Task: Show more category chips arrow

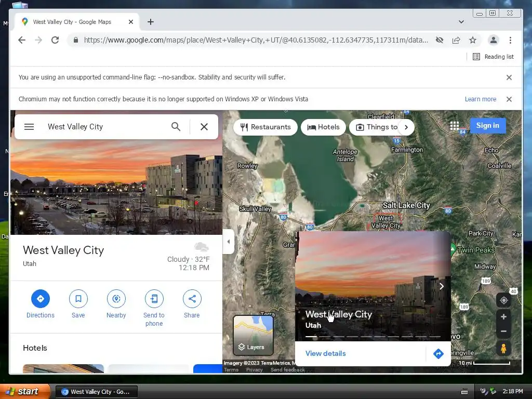Action: 406,127
